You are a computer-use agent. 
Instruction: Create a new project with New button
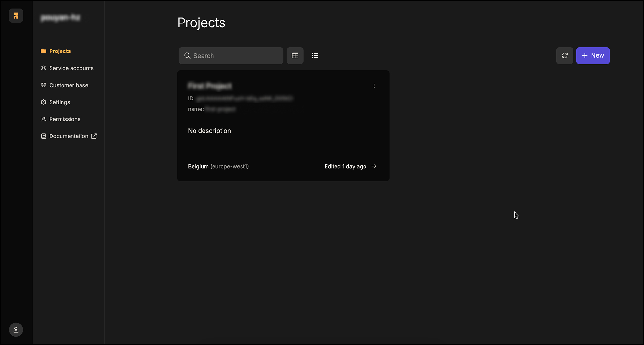tap(593, 55)
